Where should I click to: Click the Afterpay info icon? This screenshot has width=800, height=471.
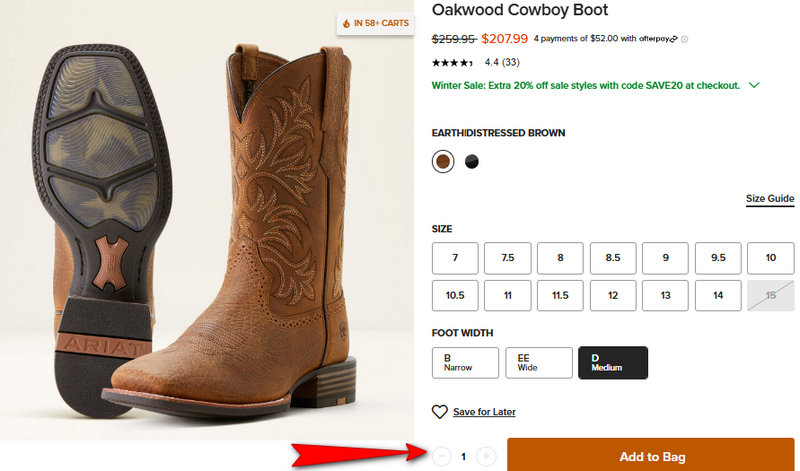[685, 40]
